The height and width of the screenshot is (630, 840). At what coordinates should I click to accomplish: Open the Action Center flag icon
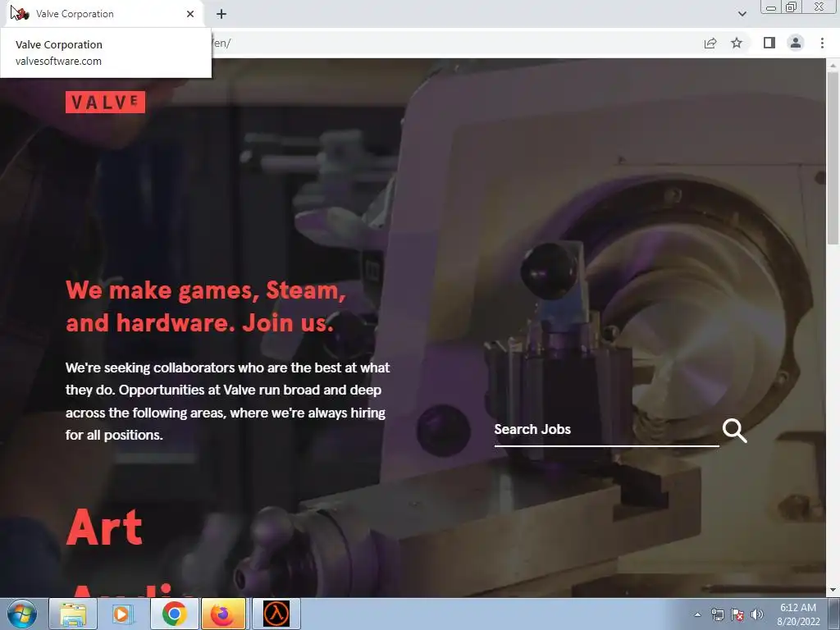click(x=737, y=614)
